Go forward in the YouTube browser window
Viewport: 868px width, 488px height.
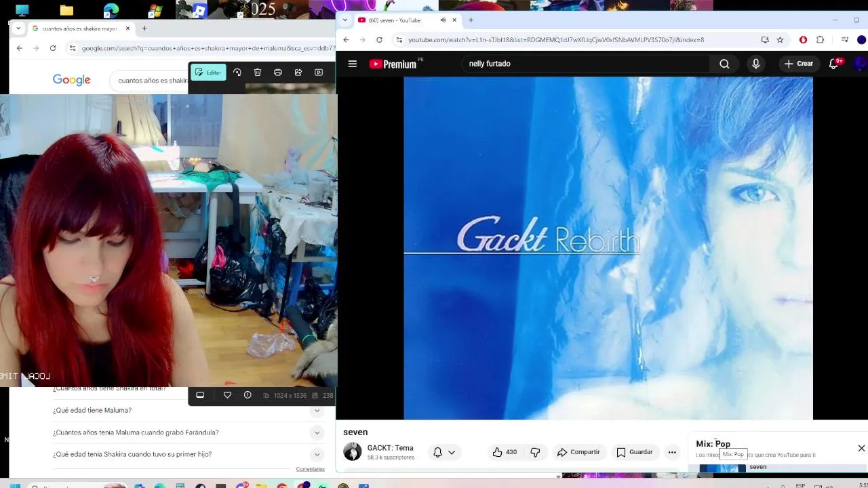pos(362,40)
